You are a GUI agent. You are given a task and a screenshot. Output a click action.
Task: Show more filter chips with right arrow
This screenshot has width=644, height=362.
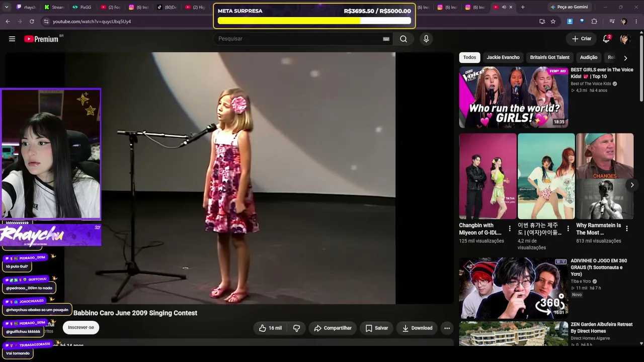[x=625, y=58]
